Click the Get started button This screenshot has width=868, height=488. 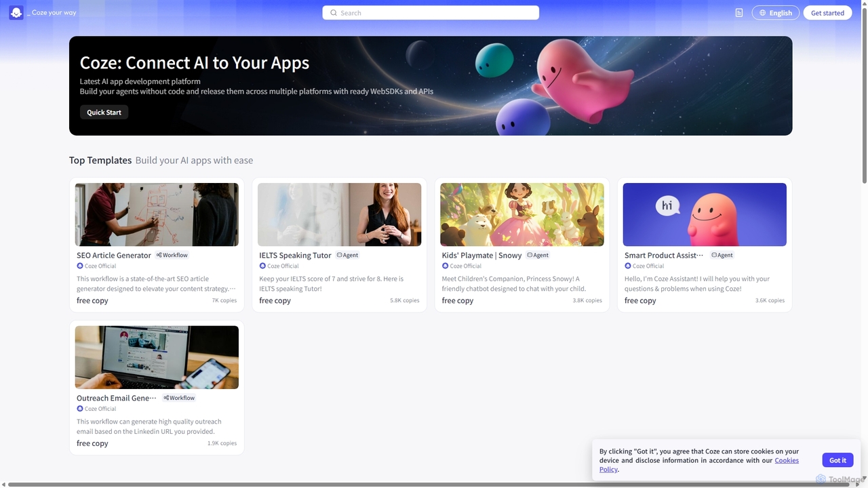click(x=827, y=13)
